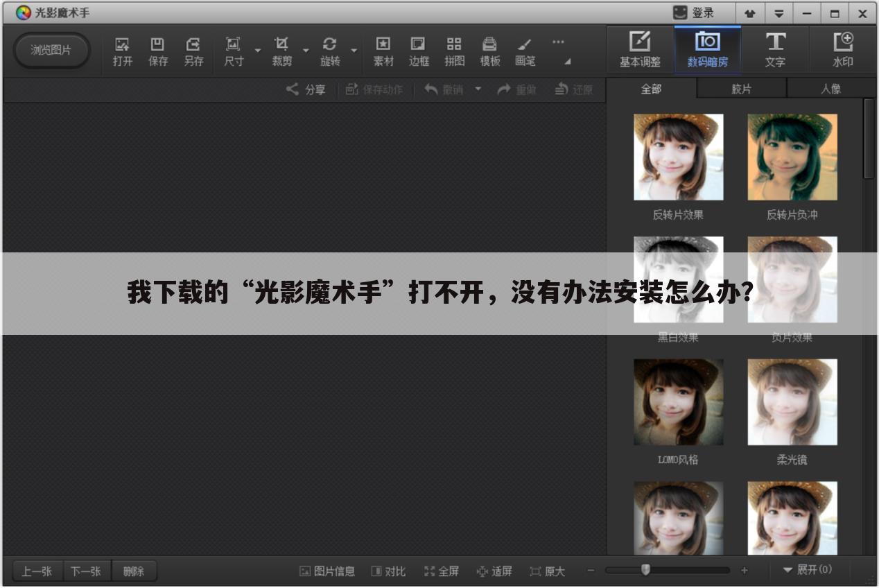Open the skin shirt icon in title bar
Image resolution: width=879 pixels, height=588 pixels.
click(751, 13)
